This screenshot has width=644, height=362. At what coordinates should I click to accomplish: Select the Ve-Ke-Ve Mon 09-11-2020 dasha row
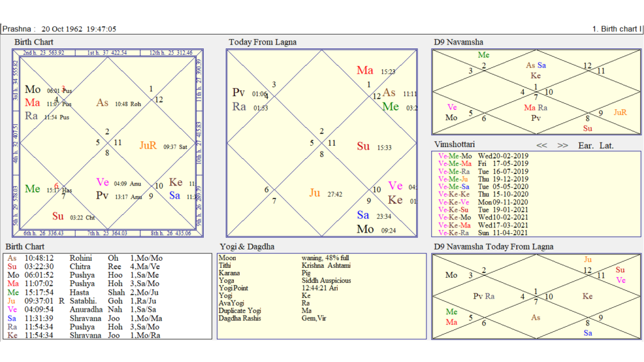coord(483,202)
